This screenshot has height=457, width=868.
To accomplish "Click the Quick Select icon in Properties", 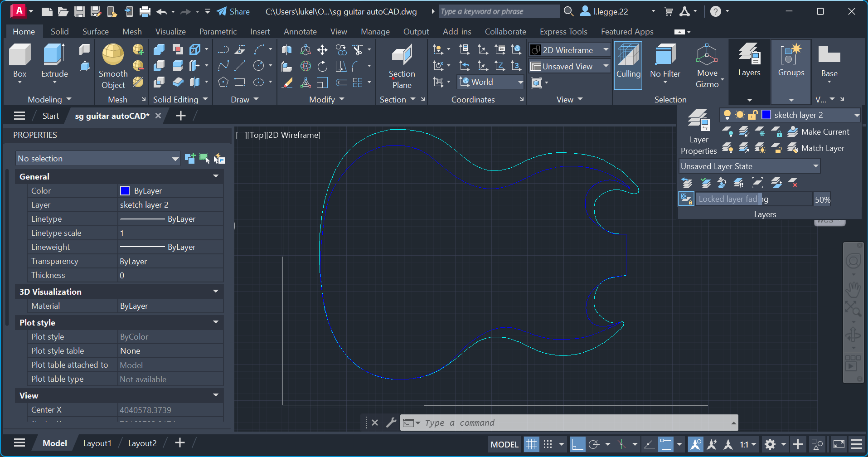I will pyautogui.click(x=219, y=158).
